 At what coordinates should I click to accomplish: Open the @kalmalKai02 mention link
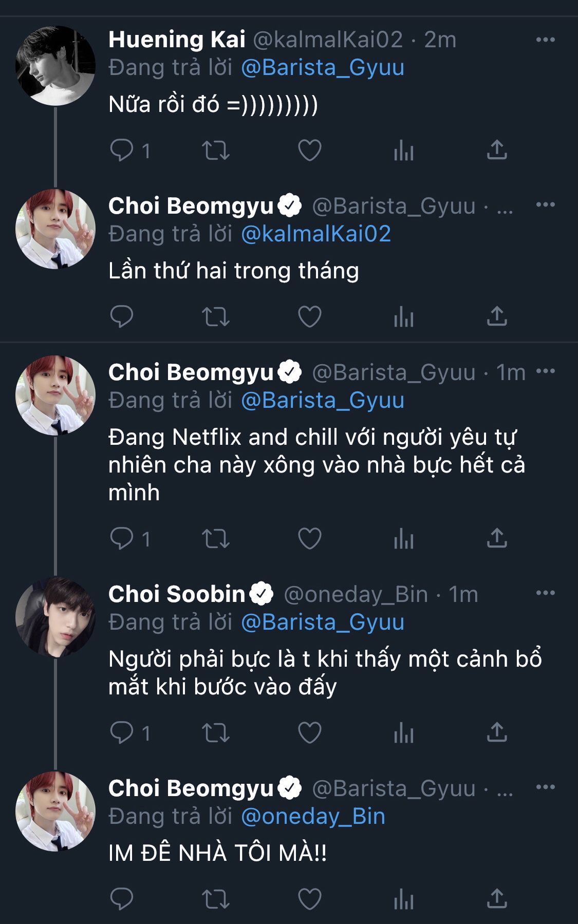[316, 234]
